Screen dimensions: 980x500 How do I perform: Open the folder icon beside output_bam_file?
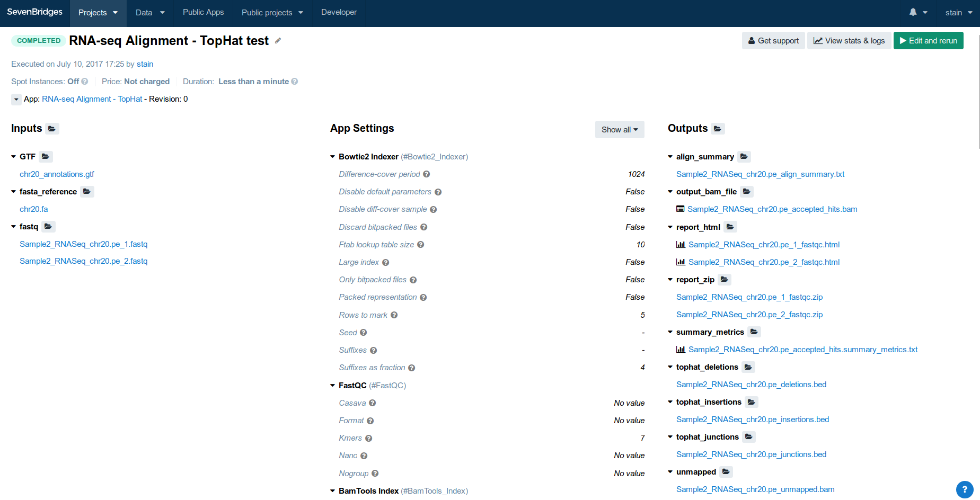click(x=747, y=192)
